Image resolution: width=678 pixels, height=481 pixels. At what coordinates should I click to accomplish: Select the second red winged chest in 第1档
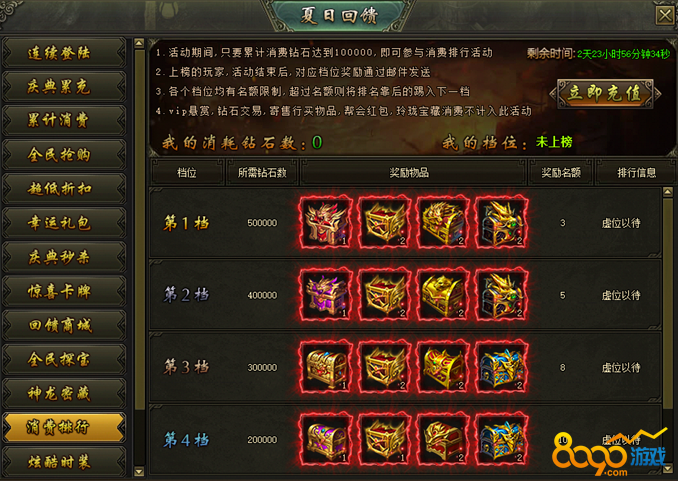click(384, 223)
